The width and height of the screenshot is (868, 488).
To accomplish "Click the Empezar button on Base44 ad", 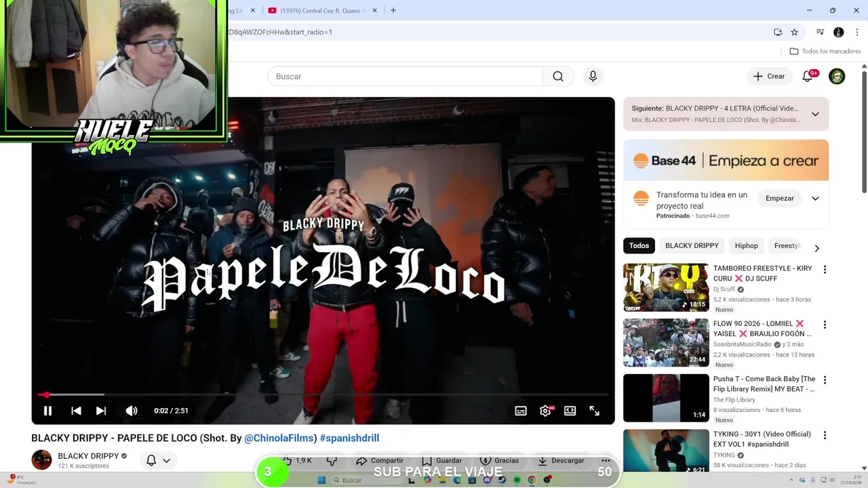I will click(x=780, y=199).
